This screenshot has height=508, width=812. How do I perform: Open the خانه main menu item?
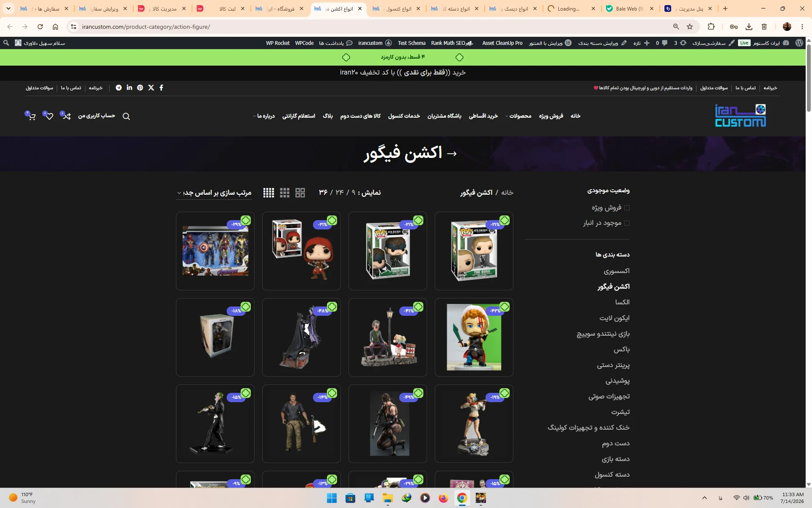576,116
